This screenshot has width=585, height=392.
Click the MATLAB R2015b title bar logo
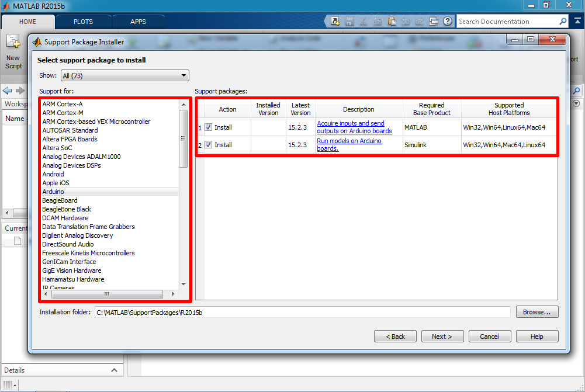point(6,6)
